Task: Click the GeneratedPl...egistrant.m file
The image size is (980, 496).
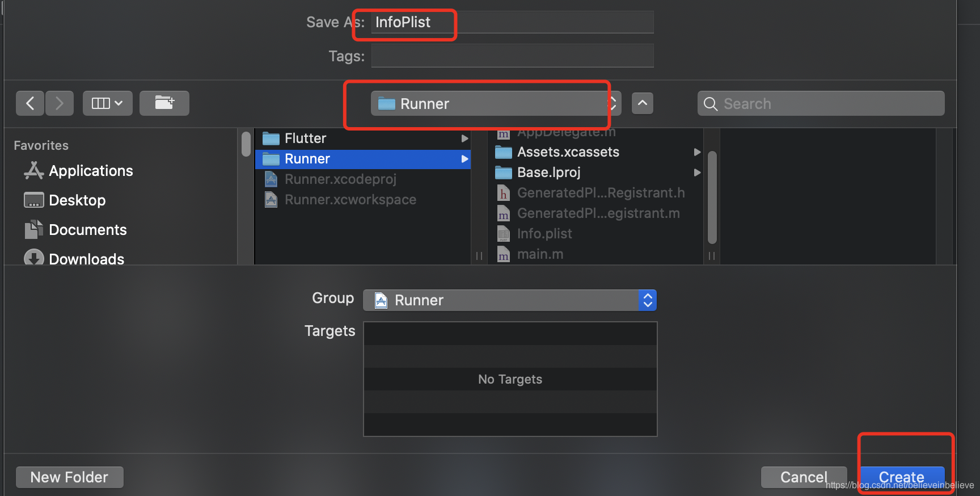Action: [x=598, y=213]
